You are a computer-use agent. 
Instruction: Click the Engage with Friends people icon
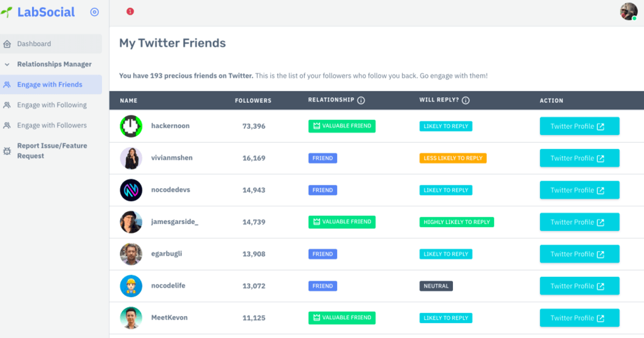coord(8,84)
